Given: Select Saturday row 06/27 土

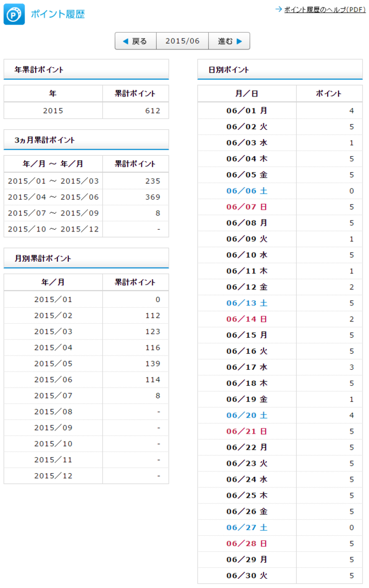Looking at the screenshot, I should tap(280, 527).
